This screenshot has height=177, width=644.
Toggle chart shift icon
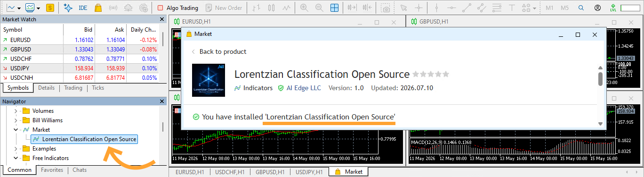[x=368, y=8]
